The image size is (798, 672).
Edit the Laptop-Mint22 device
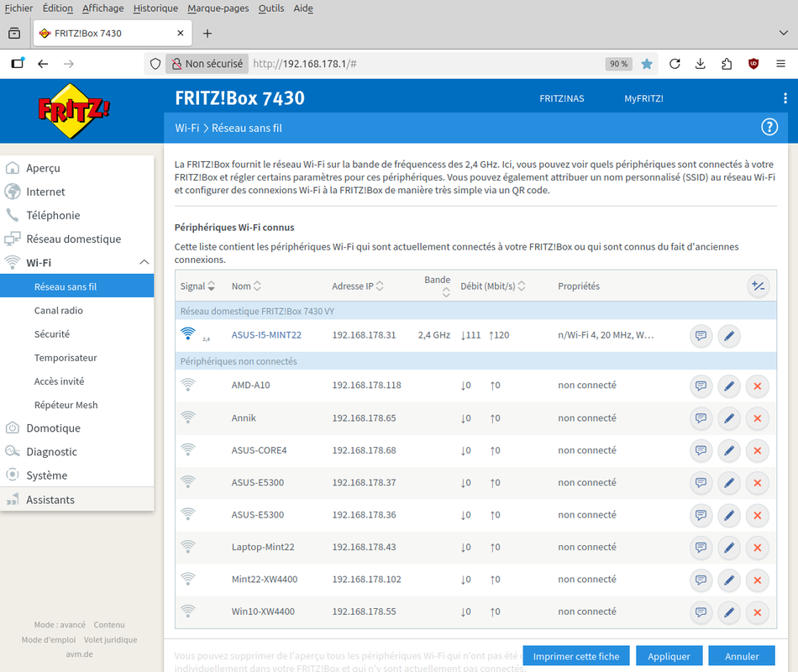pos(729,548)
